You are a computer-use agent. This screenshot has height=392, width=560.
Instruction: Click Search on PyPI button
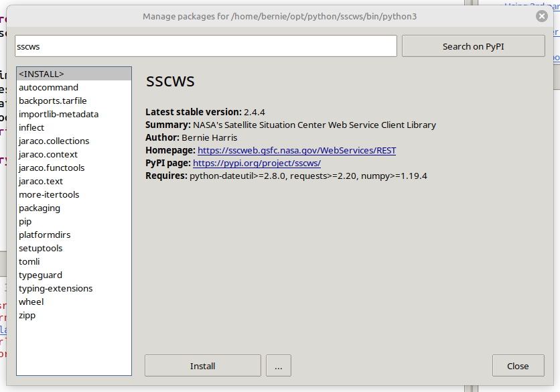point(473,46)
